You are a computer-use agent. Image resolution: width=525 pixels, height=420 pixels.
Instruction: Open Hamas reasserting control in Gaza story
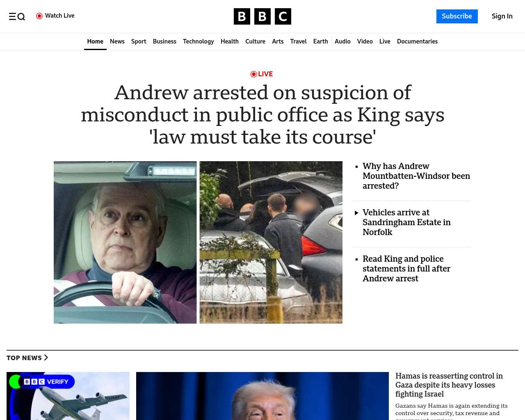tap(449, 385)
